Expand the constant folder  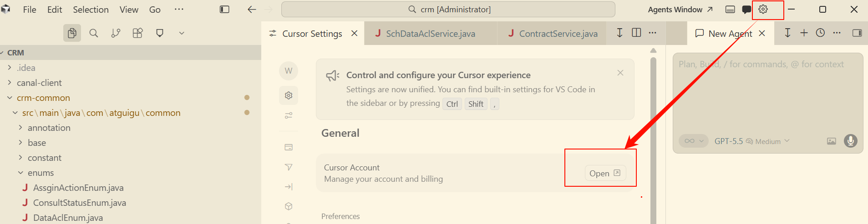click(131, 158)
